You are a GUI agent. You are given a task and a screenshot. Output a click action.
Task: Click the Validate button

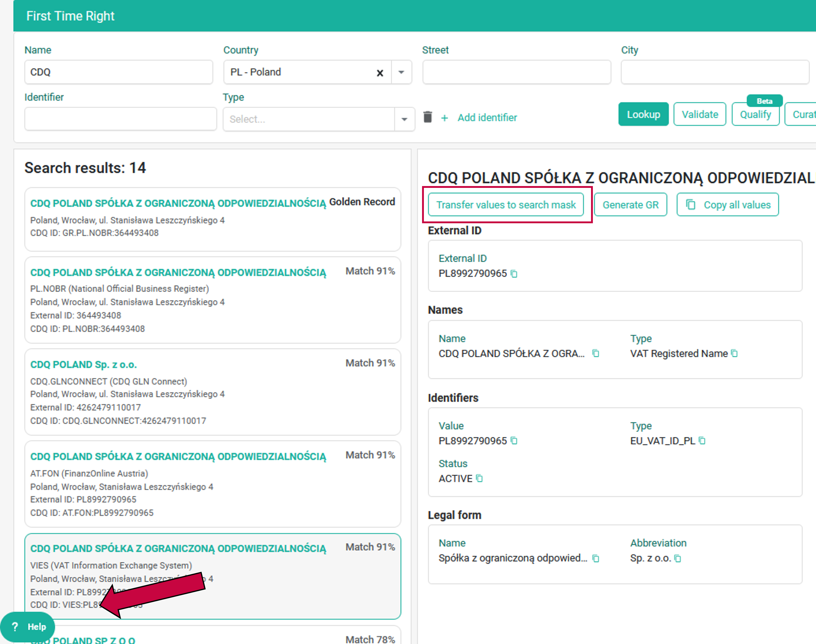pos(700,114)
